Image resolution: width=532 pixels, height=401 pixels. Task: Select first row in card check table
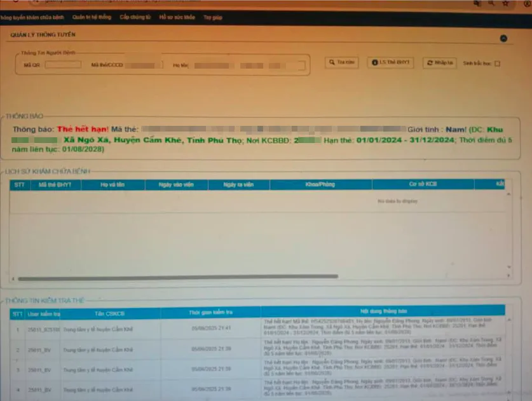(257, 328)
